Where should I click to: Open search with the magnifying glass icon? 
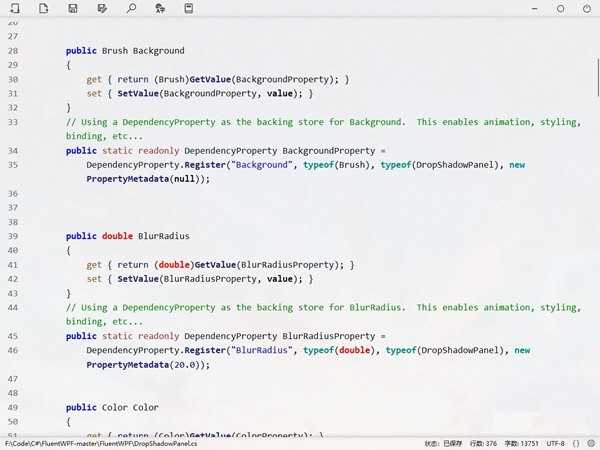[x=131, y=8]
